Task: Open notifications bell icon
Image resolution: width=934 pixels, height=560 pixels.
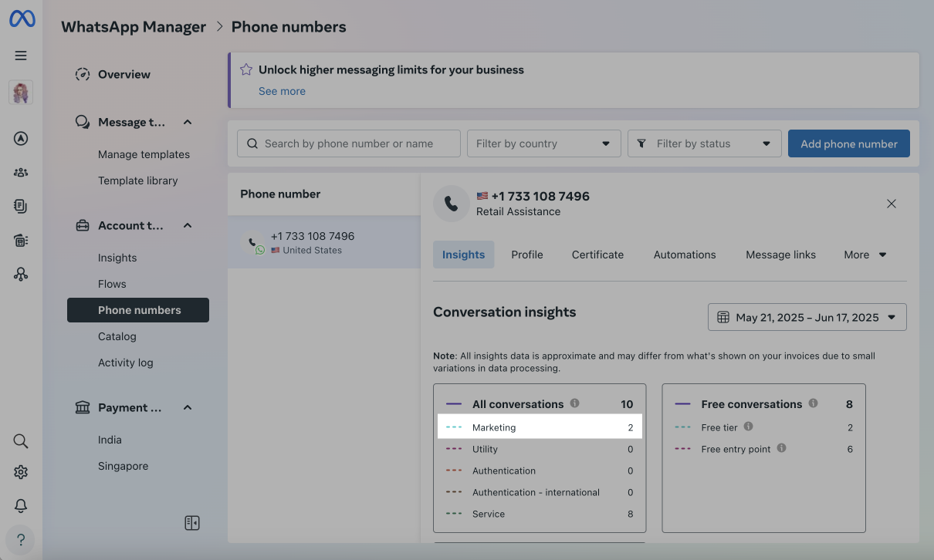Action: point(21,506)
